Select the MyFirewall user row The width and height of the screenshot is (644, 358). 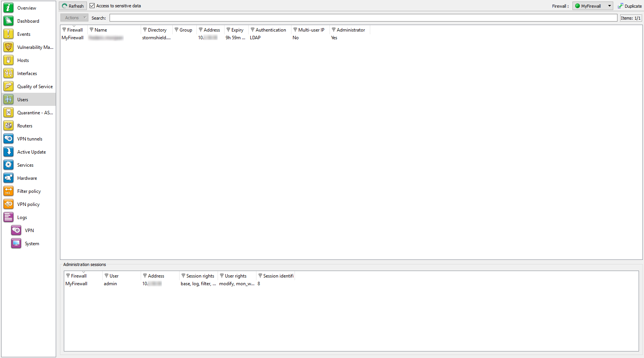click(x=215, y=38)
